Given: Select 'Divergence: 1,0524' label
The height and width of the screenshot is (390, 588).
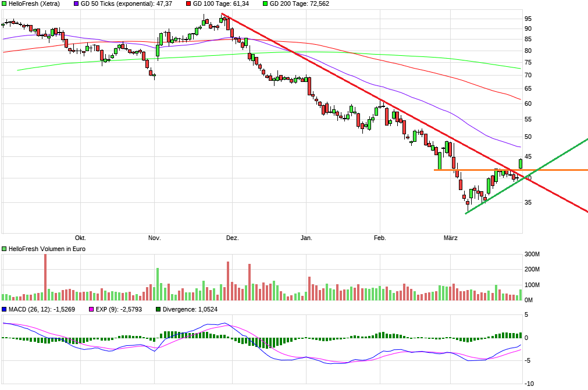Looking at the screenshot, I should (x=190, y=309).
